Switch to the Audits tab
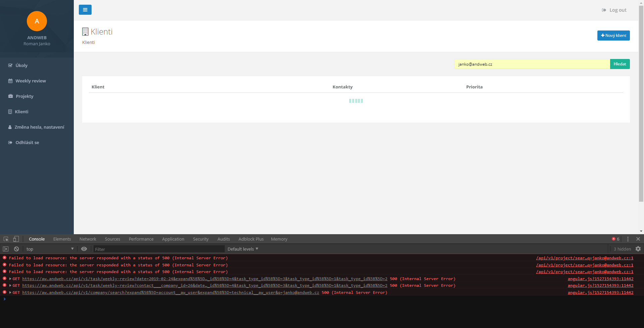The height and width of the screenshot is (328, 644). click(223, 239)
